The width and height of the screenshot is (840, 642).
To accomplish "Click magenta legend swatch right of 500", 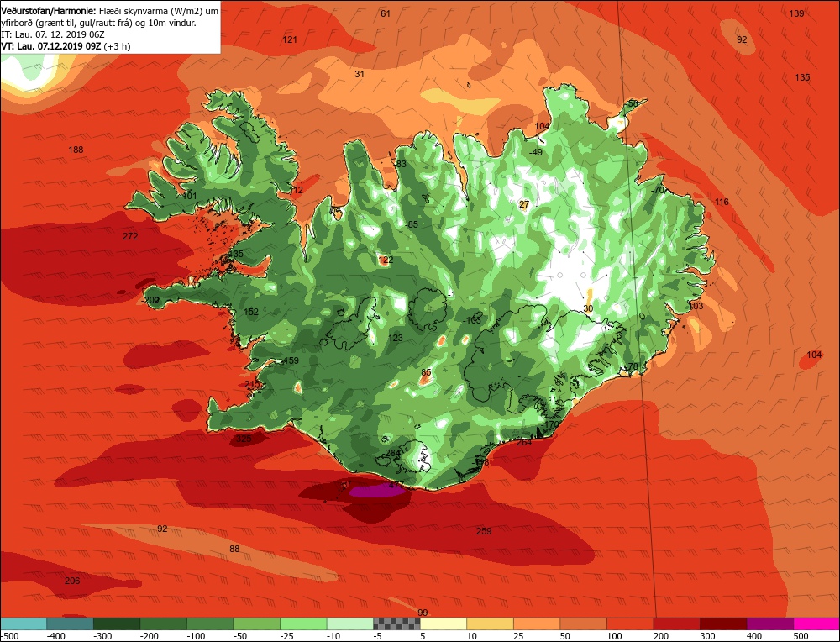I will coord(816,624).
